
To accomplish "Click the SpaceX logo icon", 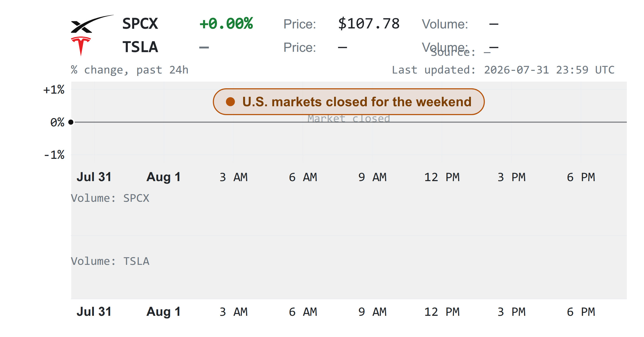I will 92,24.
